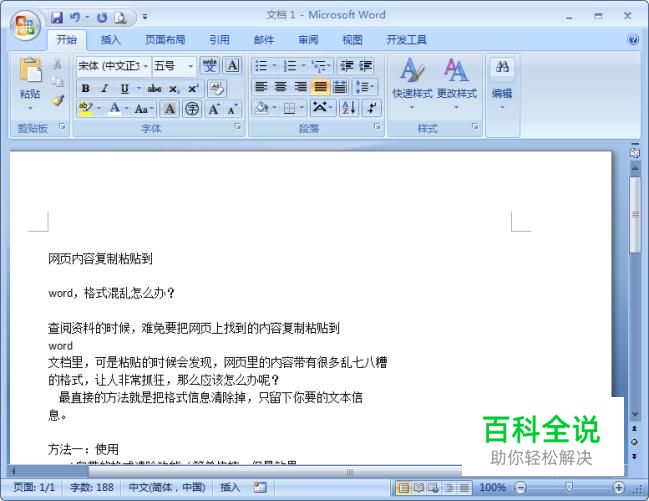This screenshot has width=649, height=501.
Task: Open borders dropdown arrow
Action: pyautogui.click(x=302, y=108)
